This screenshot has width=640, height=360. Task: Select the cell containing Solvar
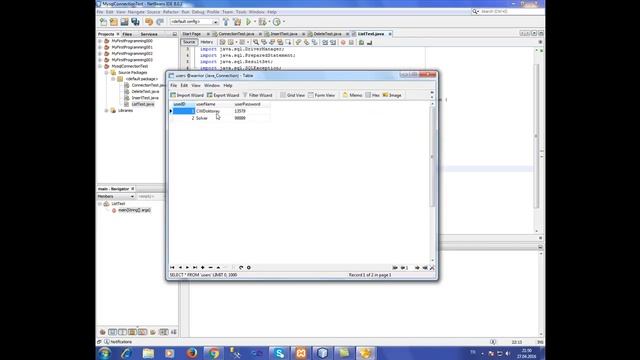click(213, 118)
